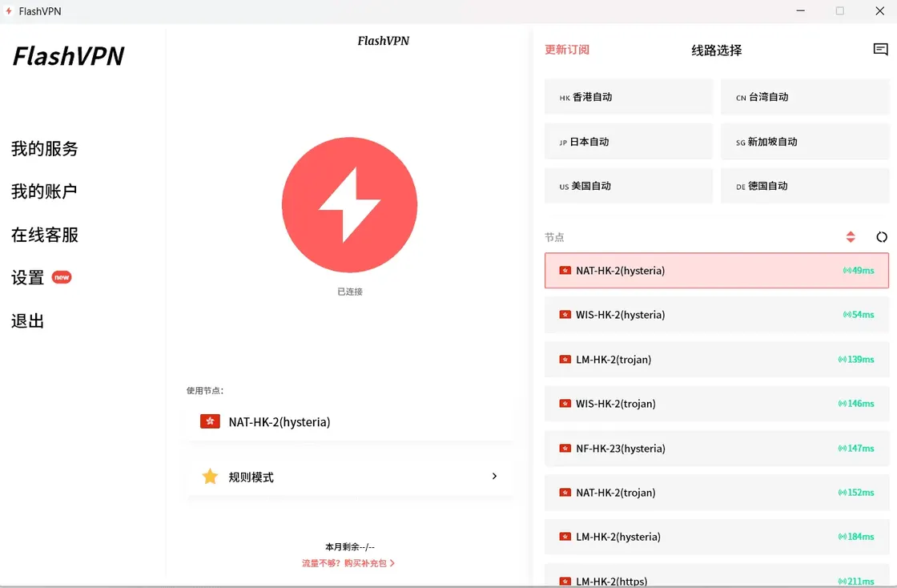Click the 152ms latency value
This screenshot has height=588, width=897.
point(861,492)
